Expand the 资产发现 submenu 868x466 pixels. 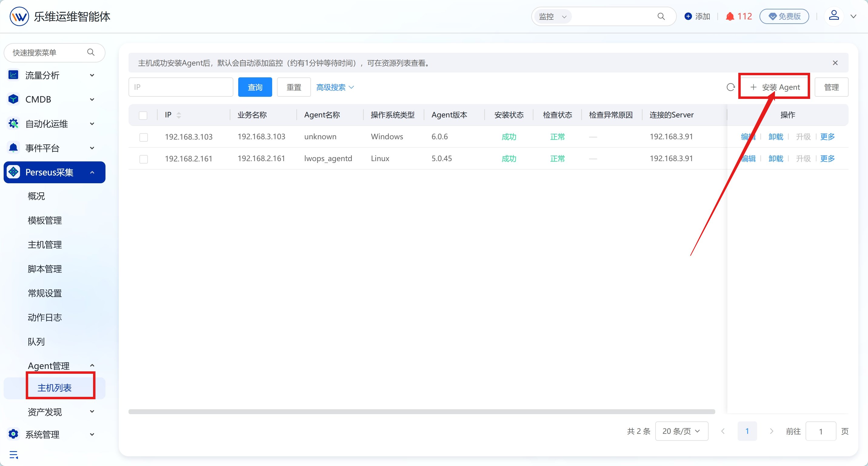coord(92,411)
